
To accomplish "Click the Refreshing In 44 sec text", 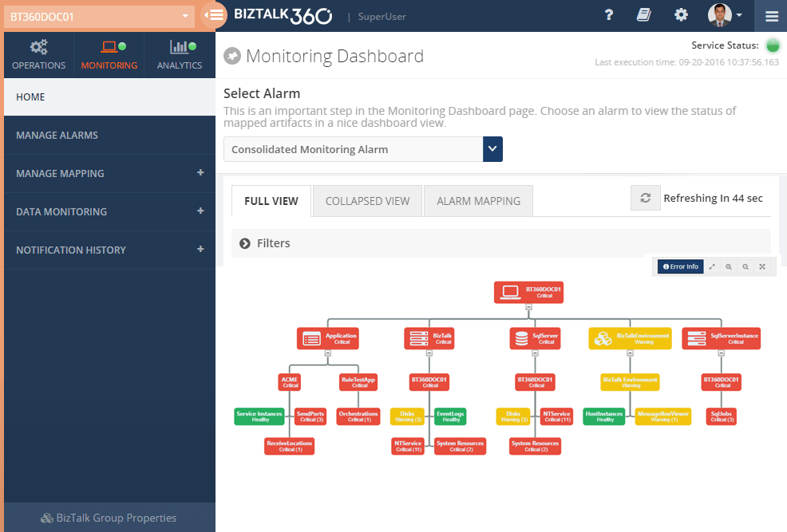I will 714,198.
